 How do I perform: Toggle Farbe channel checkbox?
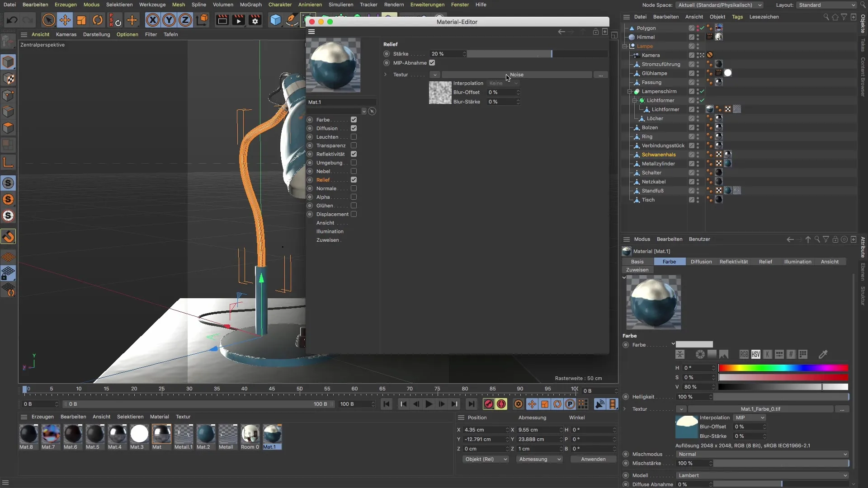coord(354,120)
